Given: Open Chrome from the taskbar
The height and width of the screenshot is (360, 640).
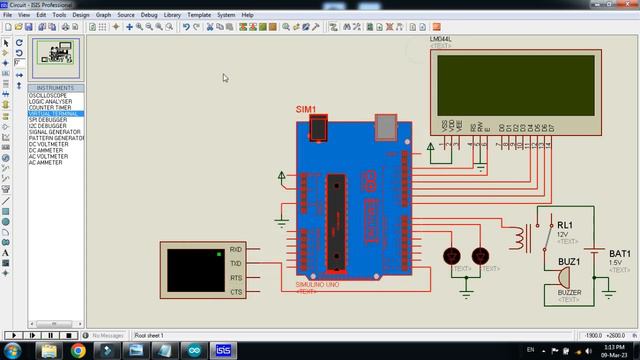Looking at the screenshot, I should click(78, 351).
